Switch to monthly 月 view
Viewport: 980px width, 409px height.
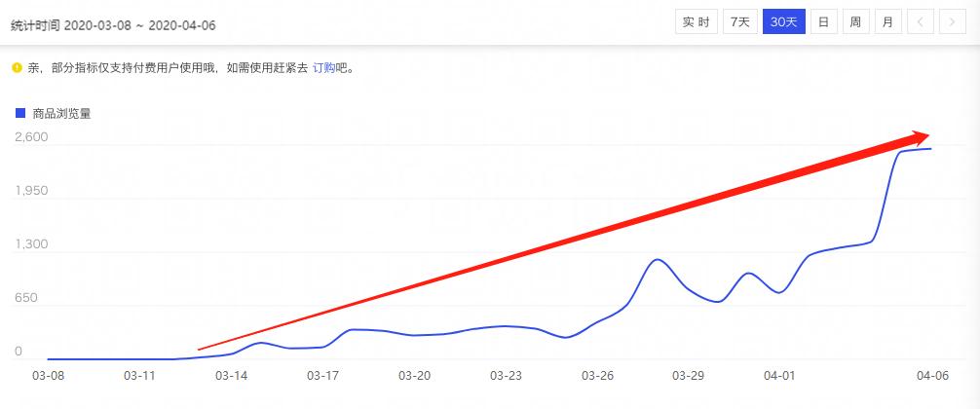pos(886,21)
